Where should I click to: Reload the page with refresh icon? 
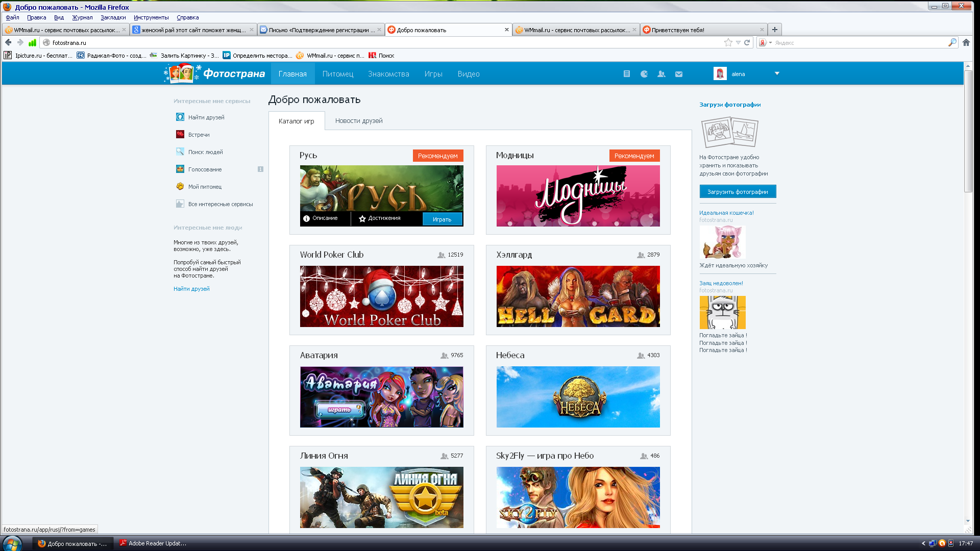pyautogui.click(x=747, y=42)
